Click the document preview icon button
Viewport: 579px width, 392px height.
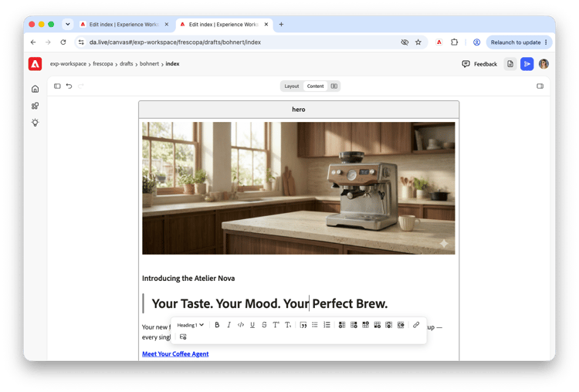(x=510, y=64)
